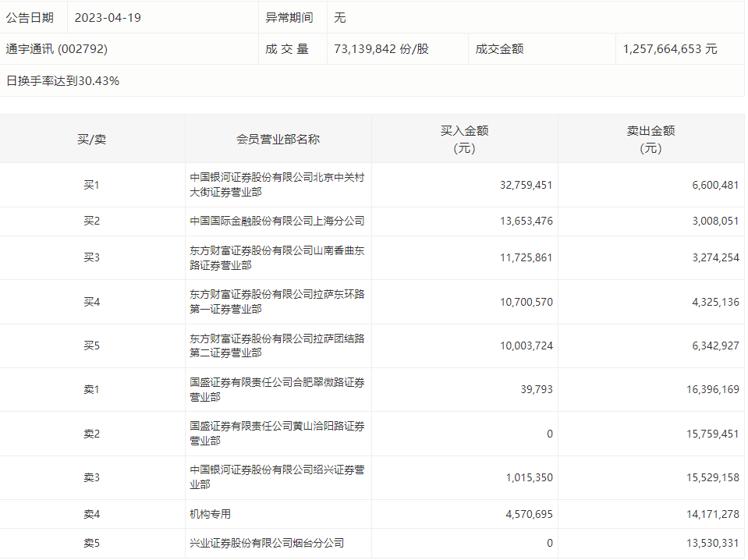The width and height of the screenshot is (748, 560).
Task: Select sell amount 4,325,136
Action: point(715,302)
